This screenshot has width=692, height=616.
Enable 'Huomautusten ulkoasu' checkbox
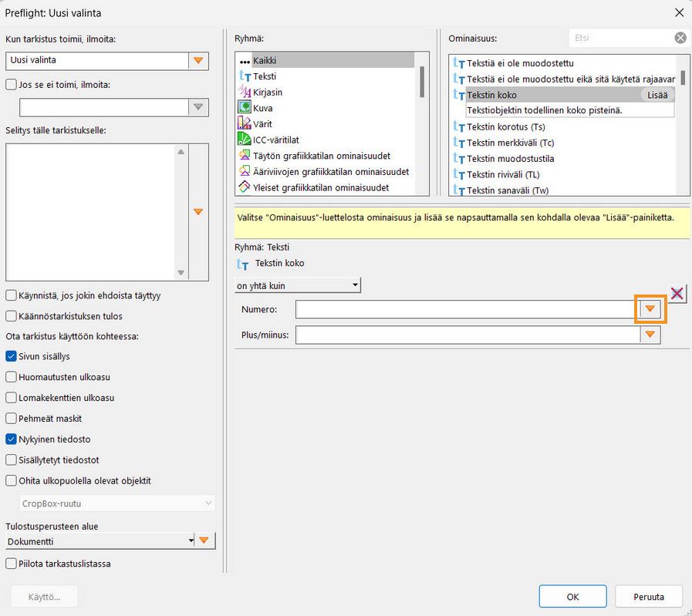point(11,377)
